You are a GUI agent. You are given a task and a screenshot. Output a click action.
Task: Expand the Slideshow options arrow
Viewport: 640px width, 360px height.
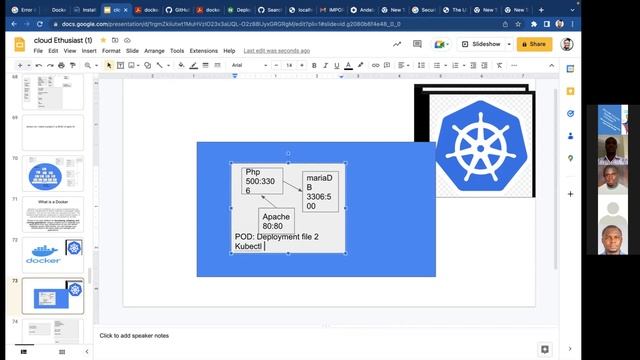(509, 44)
